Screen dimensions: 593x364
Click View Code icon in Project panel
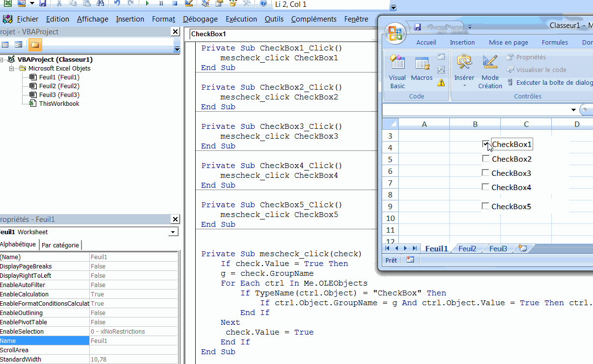[x=5, y=45]
